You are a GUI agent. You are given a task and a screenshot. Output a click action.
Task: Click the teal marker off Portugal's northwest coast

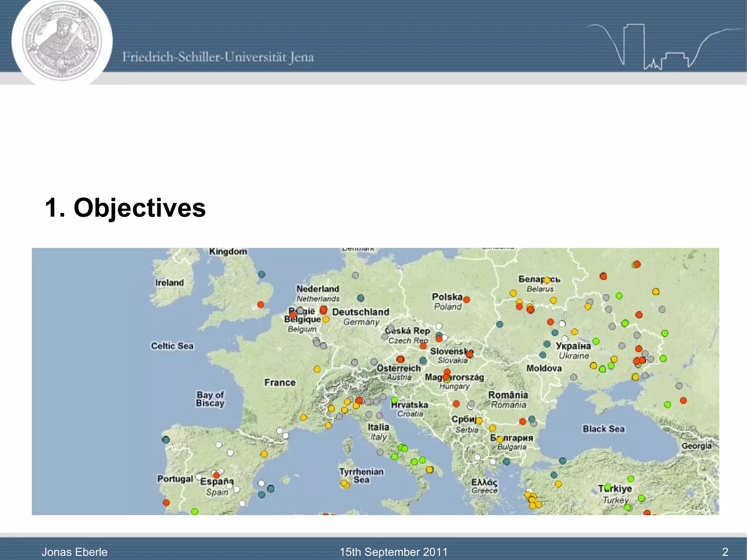(166, 440)
